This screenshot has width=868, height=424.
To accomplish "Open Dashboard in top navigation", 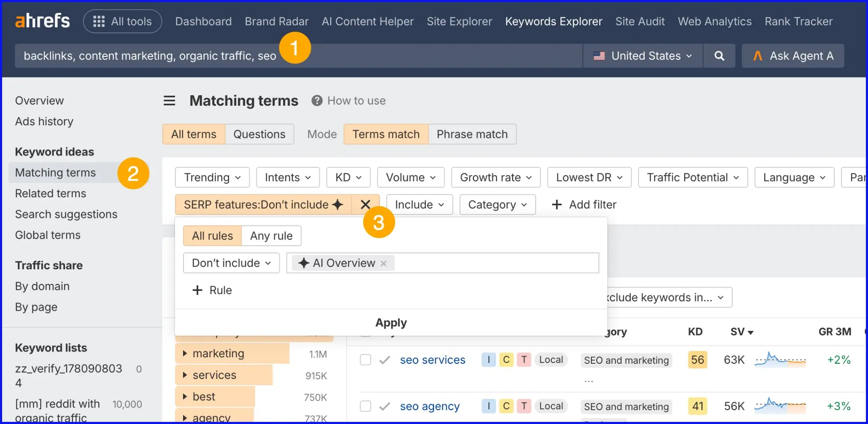I will tap(203, 21).
